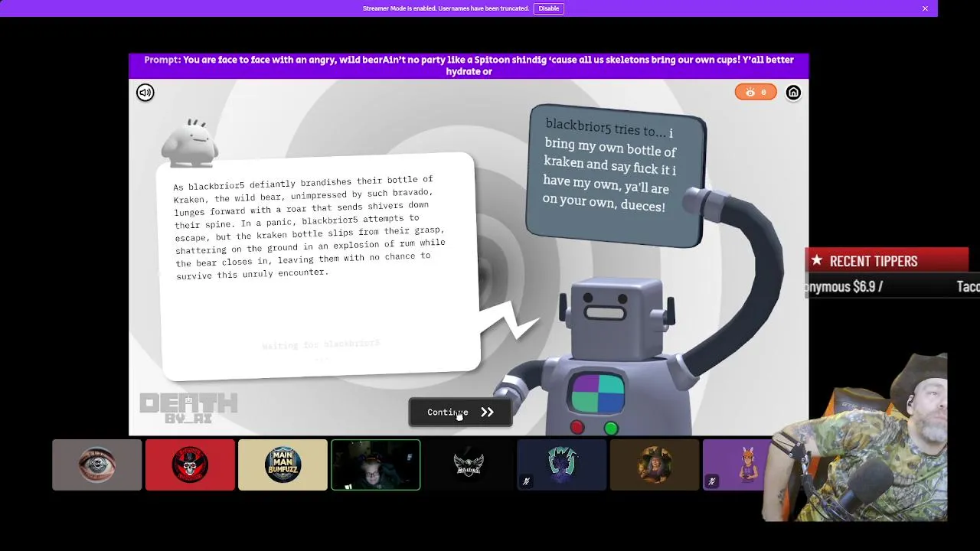
Task: Click the witch avatar participant tile
Action: tap(655, 465)
